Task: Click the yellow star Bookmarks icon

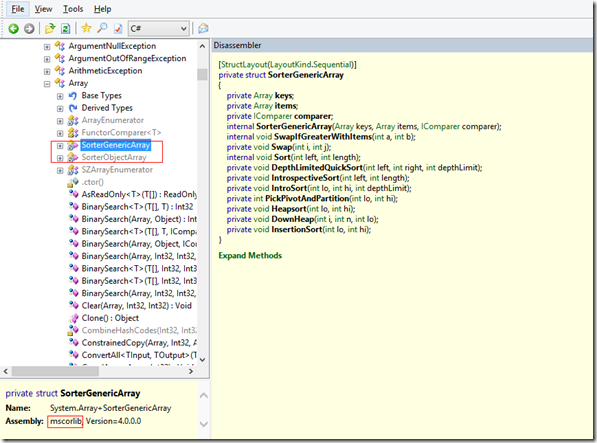Action: coord(86,28)
